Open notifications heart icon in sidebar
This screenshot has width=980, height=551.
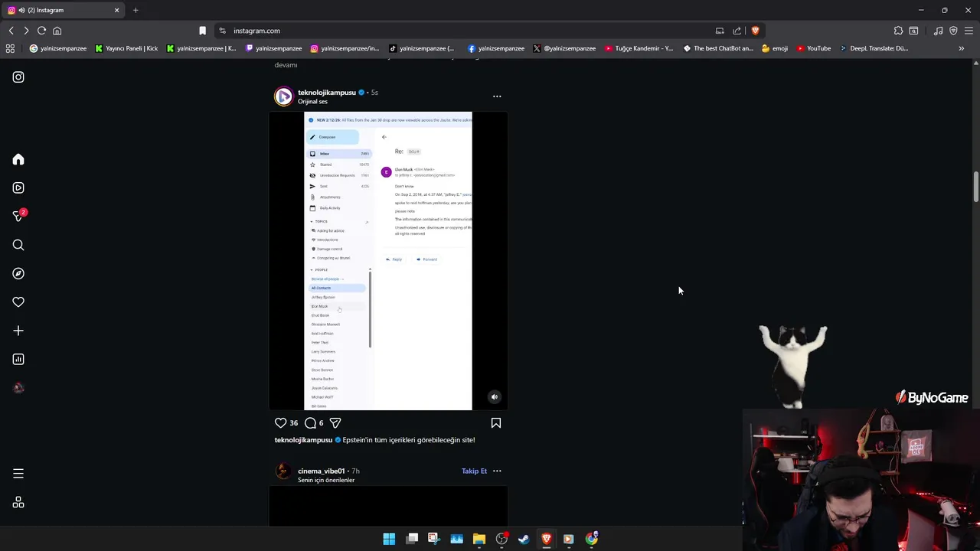click(x=18, y=302)
